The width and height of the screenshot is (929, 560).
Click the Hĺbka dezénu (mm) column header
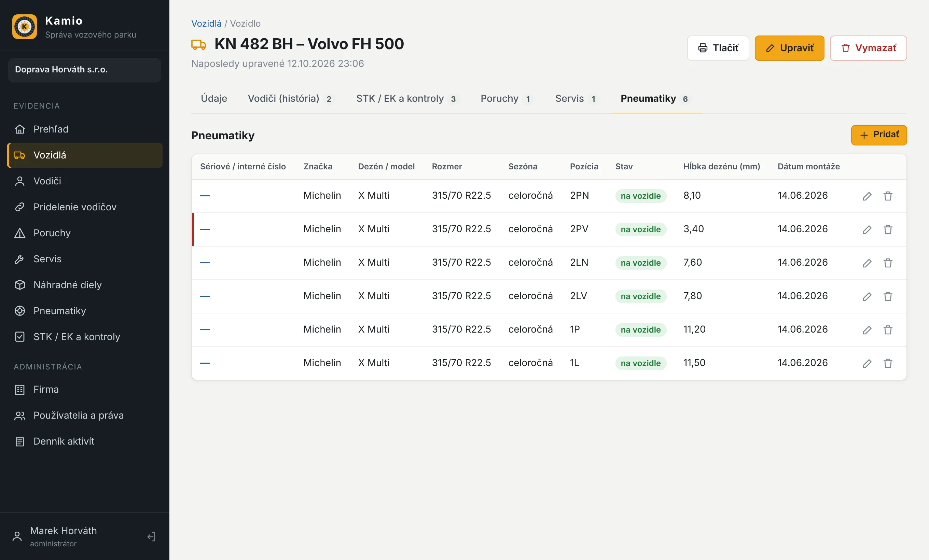(x=721, y=167)
